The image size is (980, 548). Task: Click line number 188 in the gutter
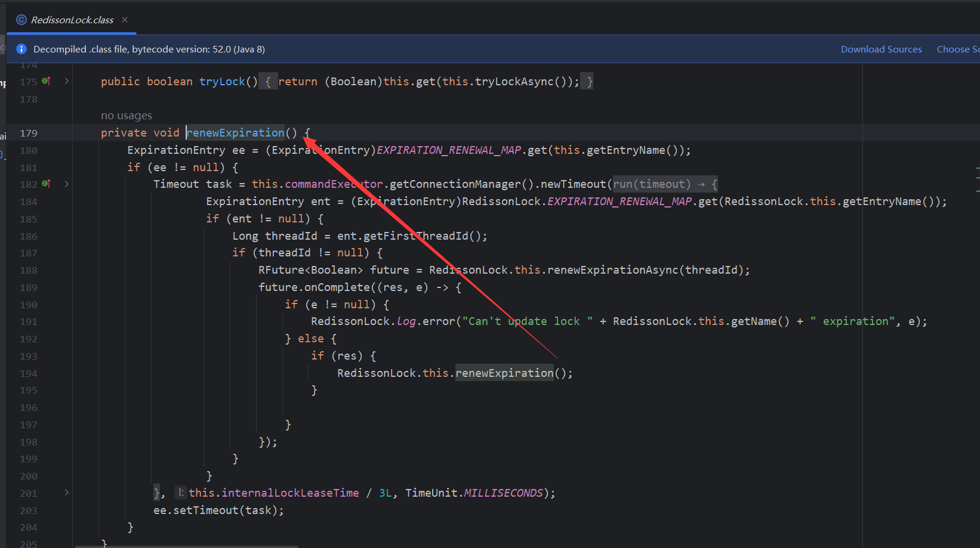pos(29,270)
